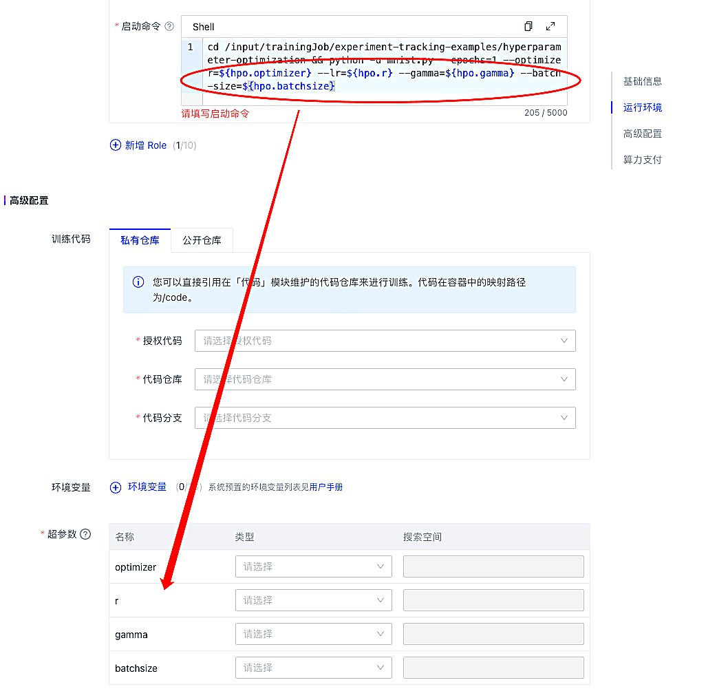Click the gamma parameter name

[x=131, y=635]
